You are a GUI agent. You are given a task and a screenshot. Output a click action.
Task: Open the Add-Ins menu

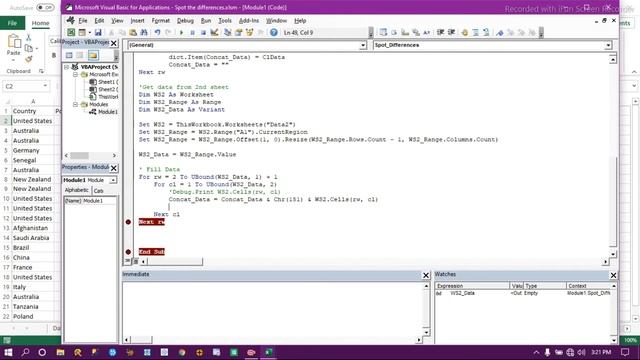[x=249, y=20]
